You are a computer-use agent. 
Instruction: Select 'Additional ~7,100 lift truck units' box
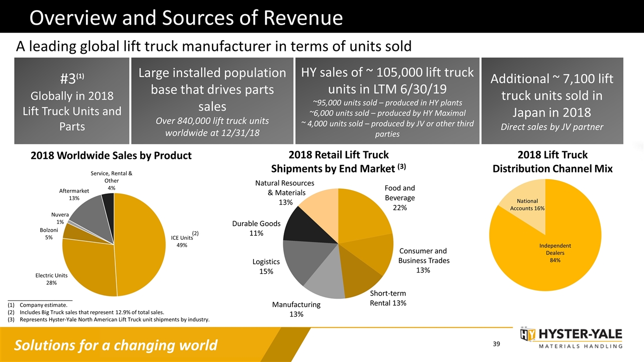pos(552,101)
